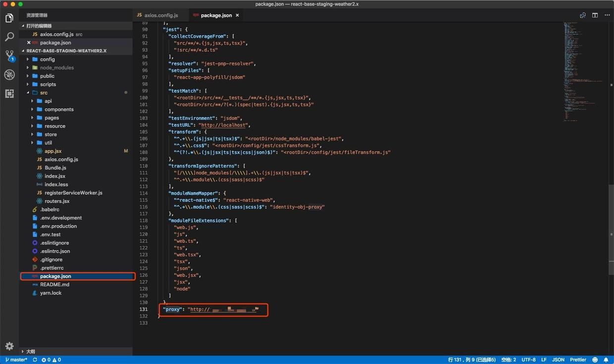Image resolution: width=614 pixels, height=364 pixels.
Task: Open the Explorer icon in activity bar
Action: [9, 18]
